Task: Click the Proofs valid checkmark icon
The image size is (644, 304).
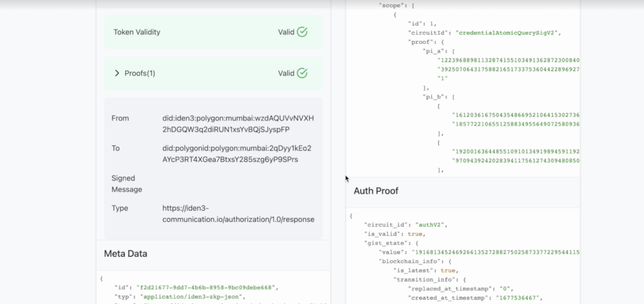Action: pyautogui.click(x=302, y=73)
